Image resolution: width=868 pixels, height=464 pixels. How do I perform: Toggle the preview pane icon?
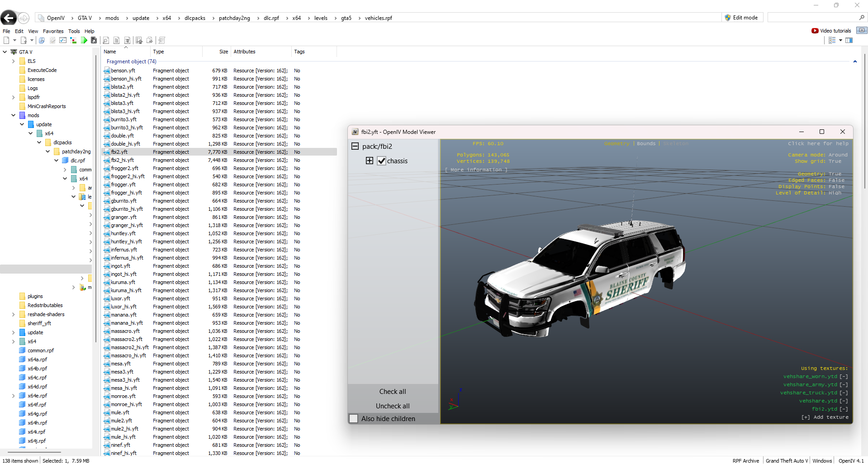click(x=849, y=40)
